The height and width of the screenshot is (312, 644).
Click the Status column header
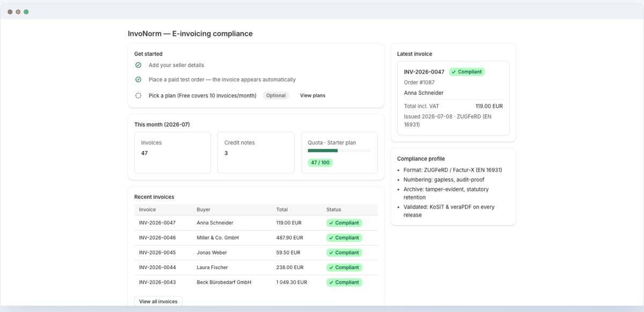pyautogui.click(x=334, y=210)
